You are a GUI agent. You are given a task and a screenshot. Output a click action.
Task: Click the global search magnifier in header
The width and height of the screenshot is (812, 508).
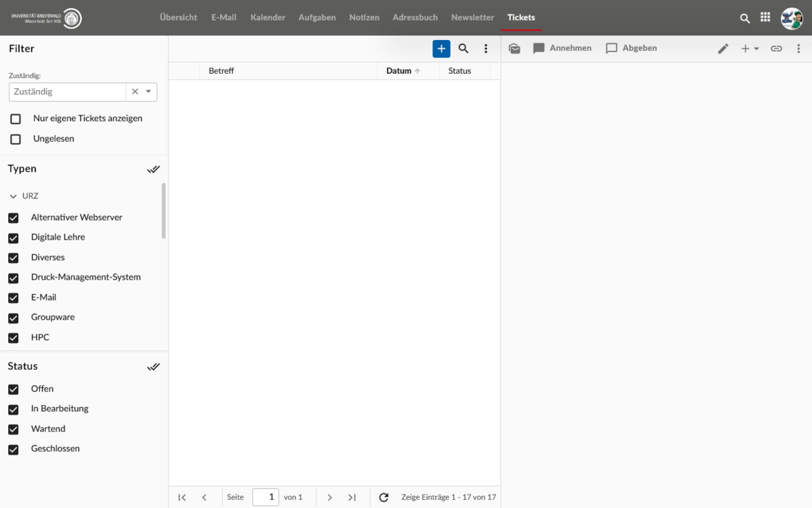tap(745, 18)
